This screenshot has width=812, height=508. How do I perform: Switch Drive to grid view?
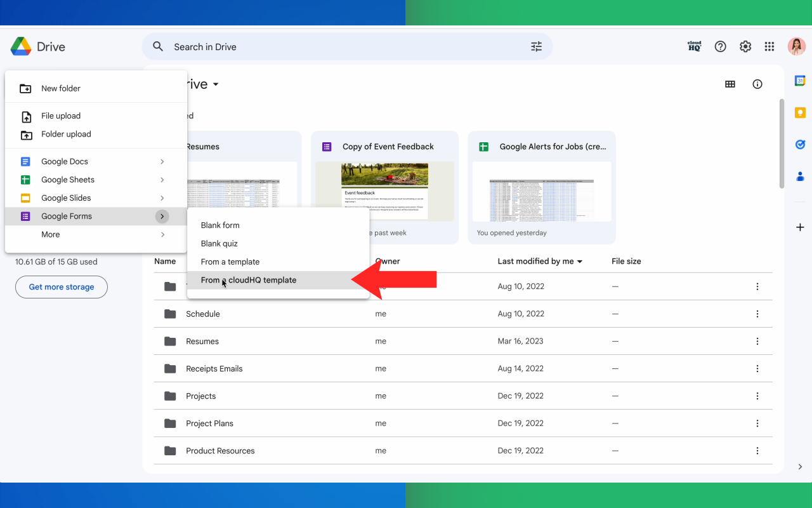[x=730, y=84]
